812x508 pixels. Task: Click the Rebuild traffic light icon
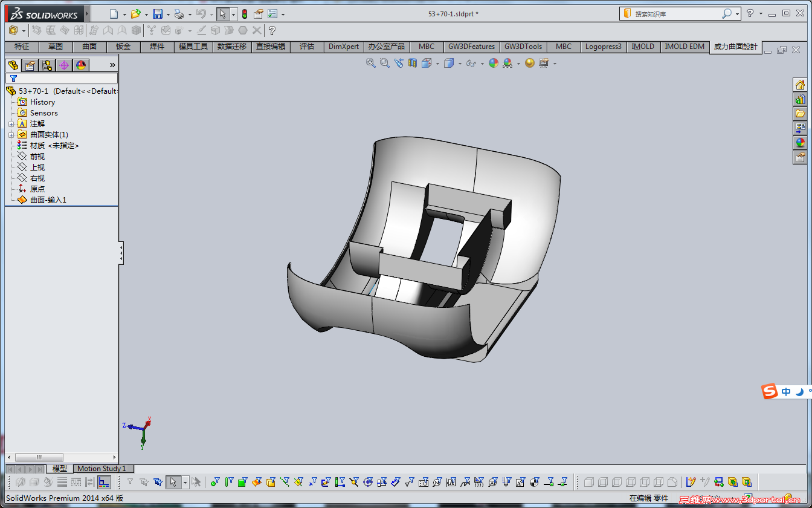[x=245, y=14]
